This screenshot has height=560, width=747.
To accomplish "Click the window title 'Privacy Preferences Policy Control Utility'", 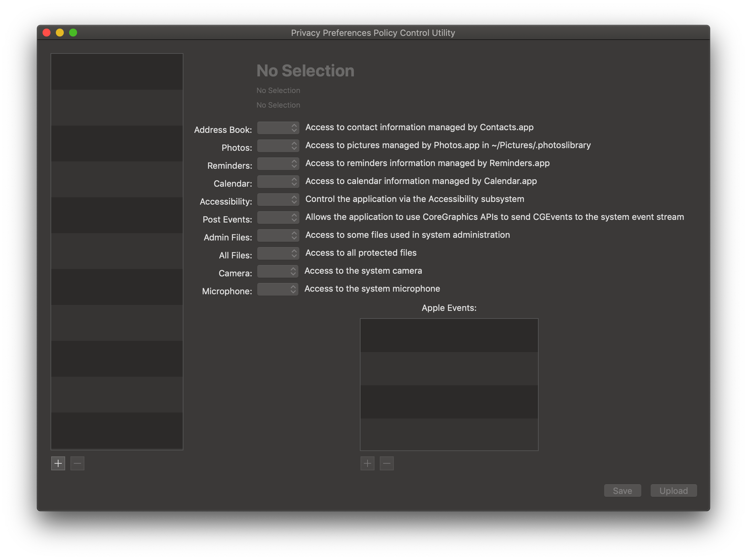I will point(373,33).
